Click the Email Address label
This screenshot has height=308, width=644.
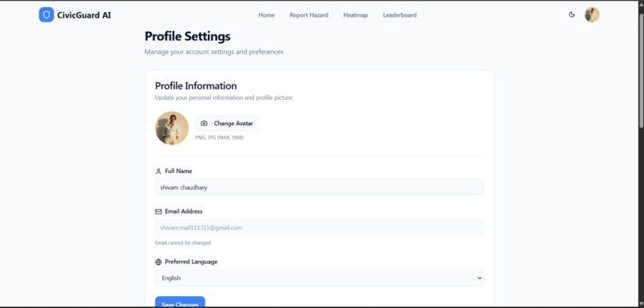click(x=184, y=211)
